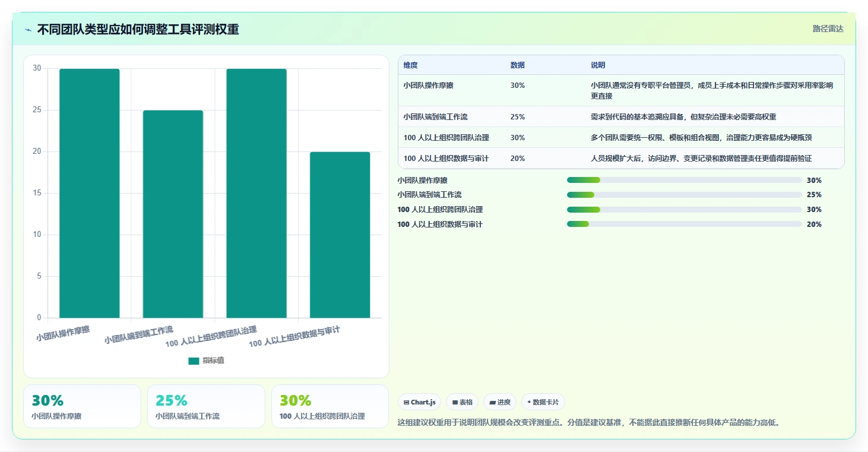Image resolution: width=868 pixels, height=452 pixels.
Task: Click the 100 人以上组织跨团队治理 chart bar
Action: pos(256,193)
